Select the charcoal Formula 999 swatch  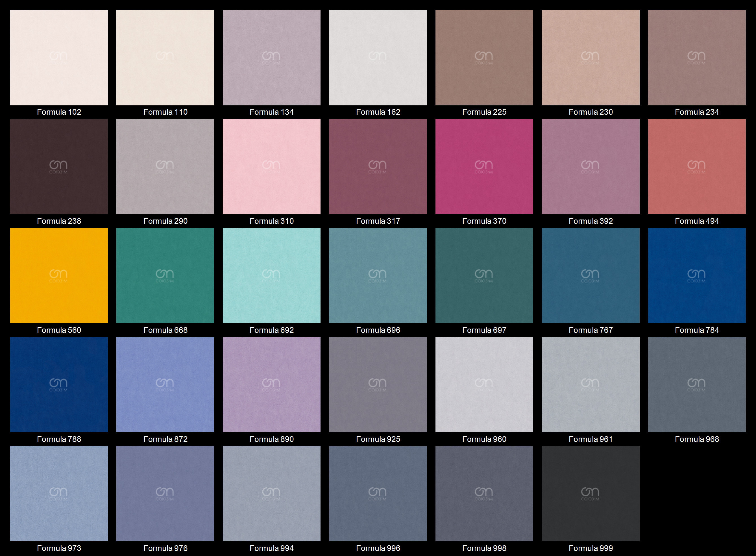pos(591,494)
